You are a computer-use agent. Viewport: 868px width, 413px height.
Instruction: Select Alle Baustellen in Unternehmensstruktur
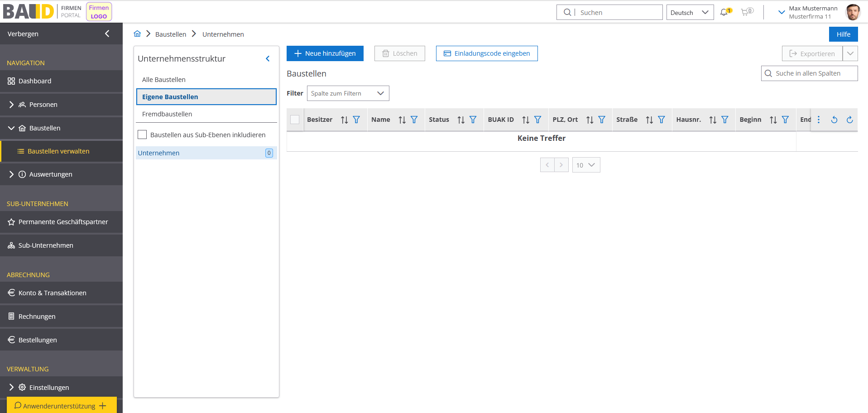point(164,80)
